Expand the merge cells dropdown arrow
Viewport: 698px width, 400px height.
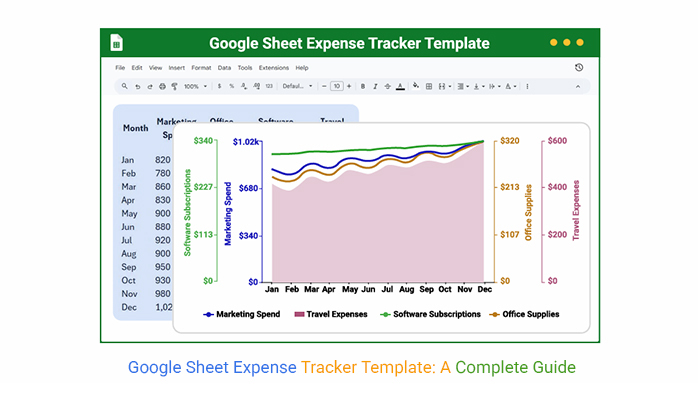pos(450,87)
